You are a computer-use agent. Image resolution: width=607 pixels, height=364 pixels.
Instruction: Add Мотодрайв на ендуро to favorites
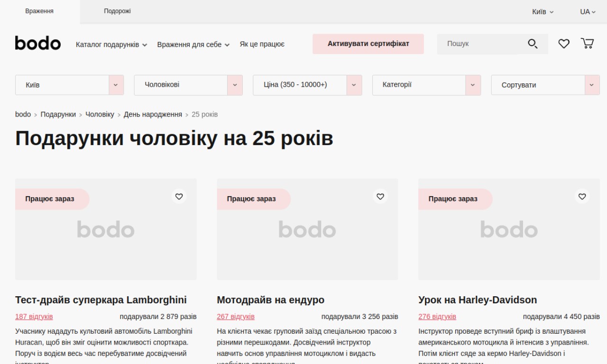click(380, 196)
